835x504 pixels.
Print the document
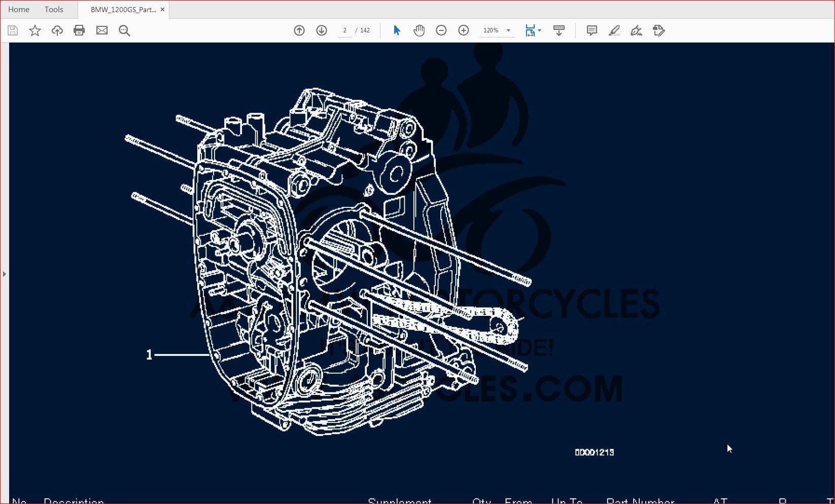[x=79, y=30]
